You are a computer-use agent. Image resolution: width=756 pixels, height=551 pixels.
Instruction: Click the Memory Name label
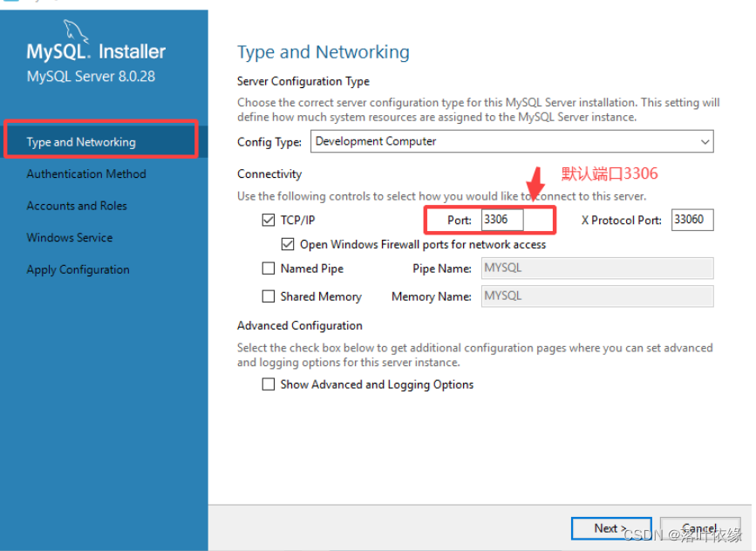(x=432, y=296)
